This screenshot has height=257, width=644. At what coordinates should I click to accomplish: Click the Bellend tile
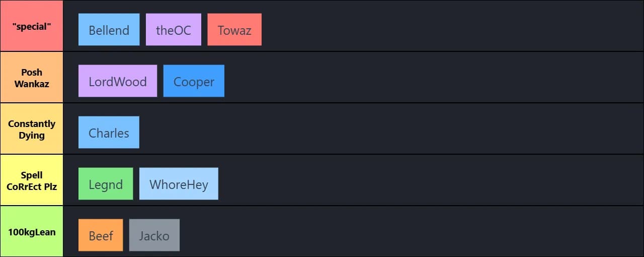(109, 30)
